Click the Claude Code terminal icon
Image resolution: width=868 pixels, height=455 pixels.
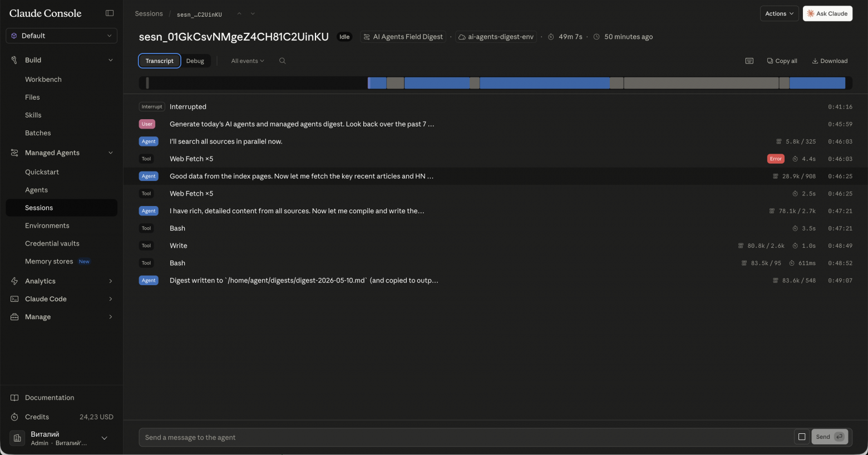pos(14,299)
